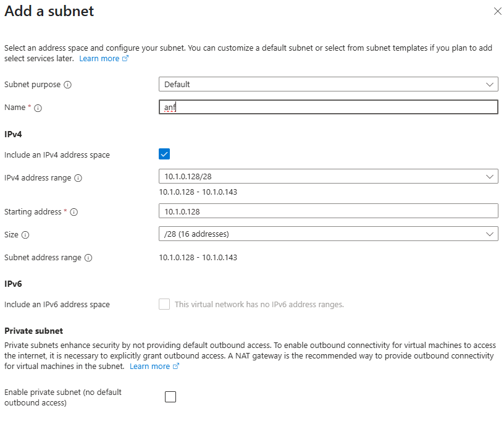The width and height of the screenshot is (504, 424).
Task: Click the info icon beside Name
Action: tap(38, 108)
